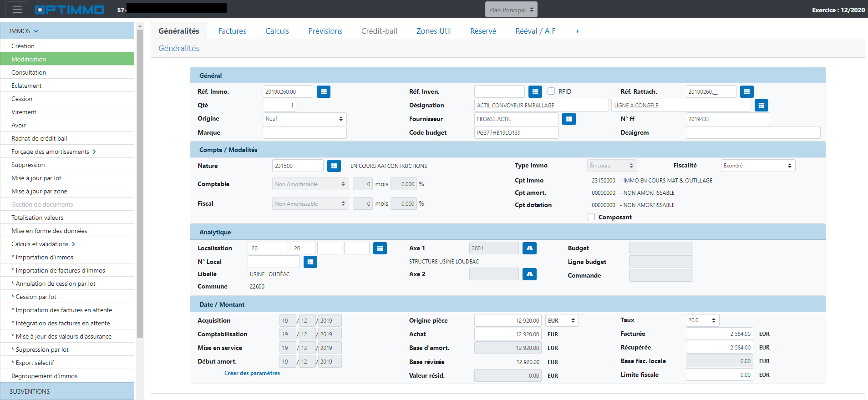Open Importation d'immos in the sidebar

click(x=67, y=257)
